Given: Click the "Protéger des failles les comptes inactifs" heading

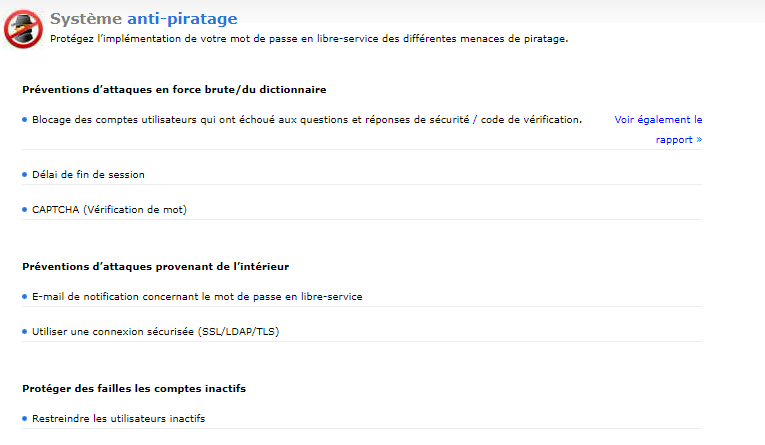Looking at the screenshot, I should click(x=133, y=388).
